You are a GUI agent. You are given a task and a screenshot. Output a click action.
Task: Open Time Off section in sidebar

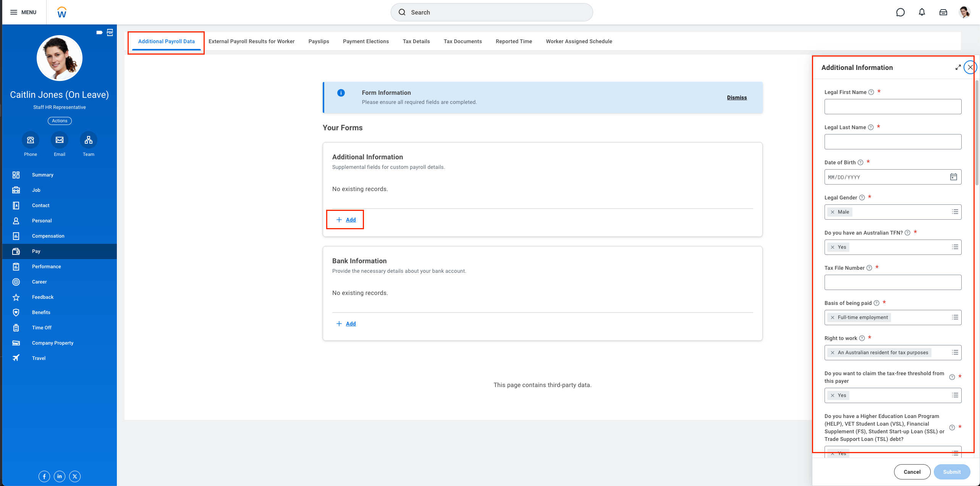[x=60, y=327]
